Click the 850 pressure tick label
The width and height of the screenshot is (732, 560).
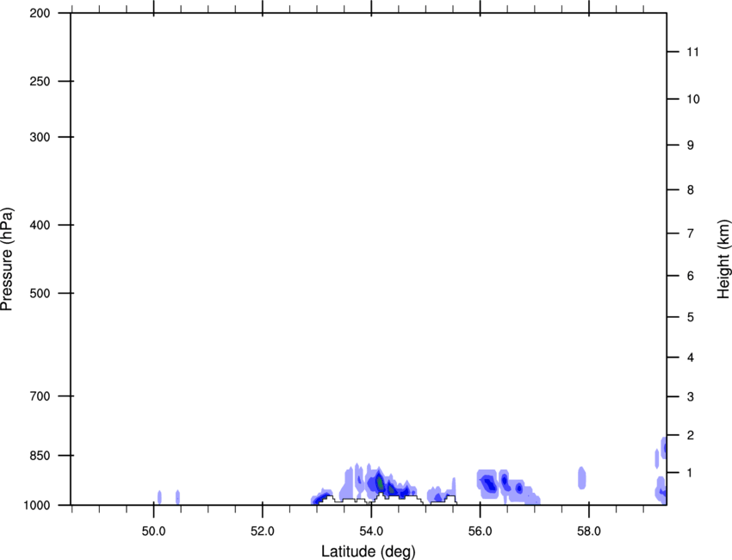40,456
